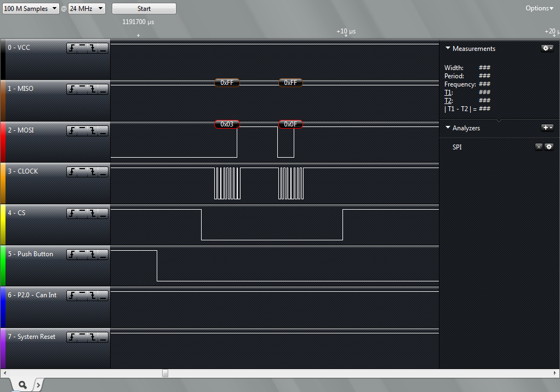
Task: Set high level trigger on Push Button channel
Action: tap(82, 255)
